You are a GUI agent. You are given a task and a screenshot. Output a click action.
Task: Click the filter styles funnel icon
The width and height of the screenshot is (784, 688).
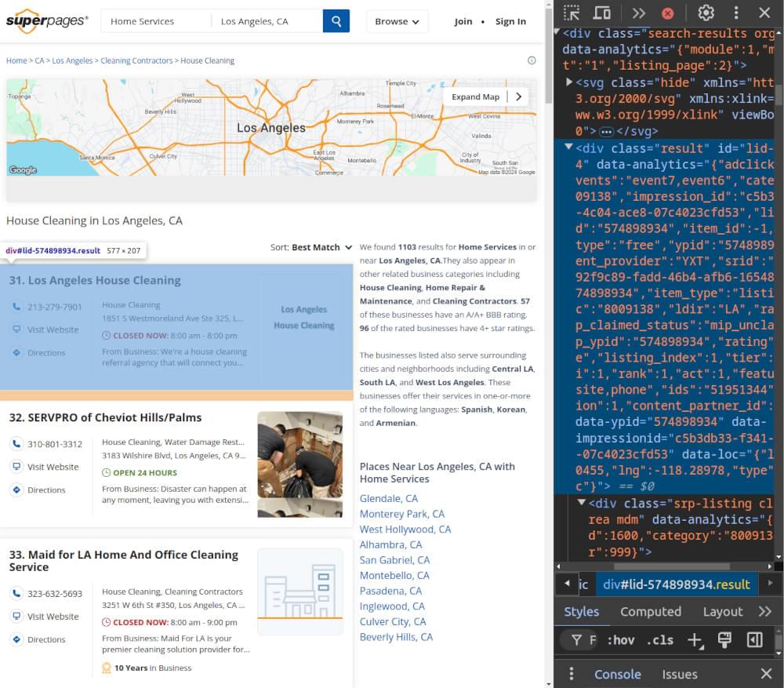(x=575, y=639)
